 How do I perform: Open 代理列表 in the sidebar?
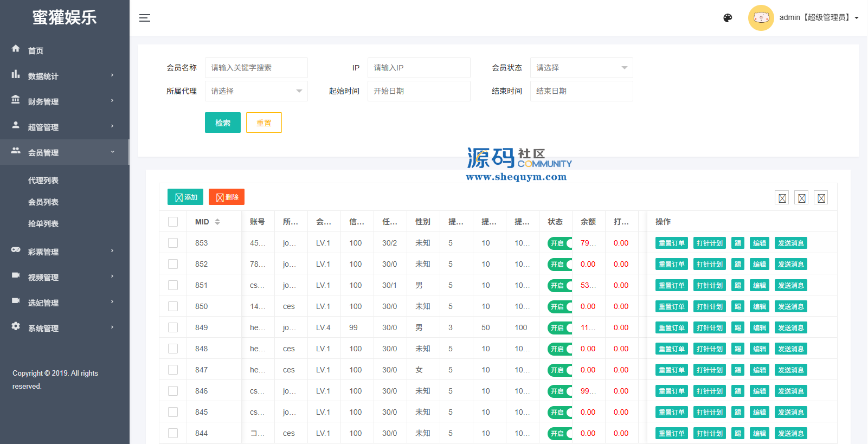tap(43, 181)
